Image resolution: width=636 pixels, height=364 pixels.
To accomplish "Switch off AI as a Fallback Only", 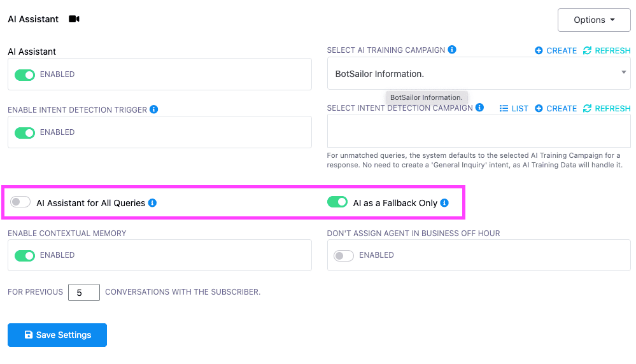I will pyautogui.click(x=337, y=202).
